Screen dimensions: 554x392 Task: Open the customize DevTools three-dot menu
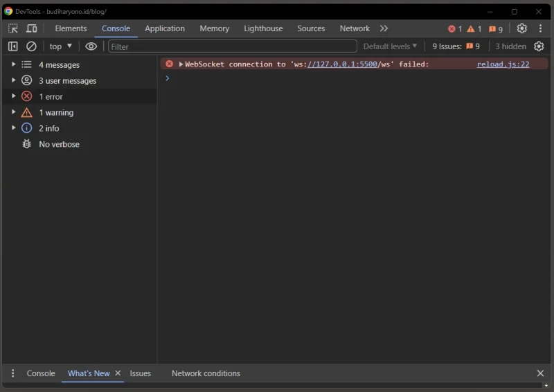pyautogui.click(x=540, y=28)
